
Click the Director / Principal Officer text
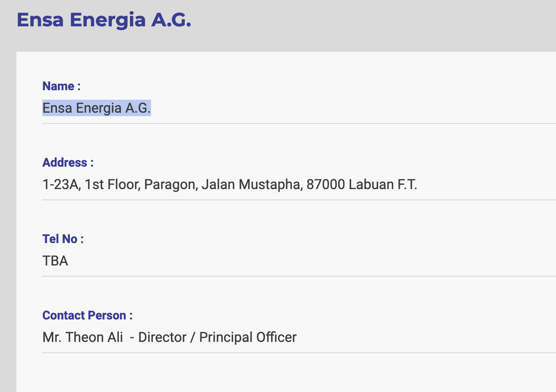(x=218, y=338)
